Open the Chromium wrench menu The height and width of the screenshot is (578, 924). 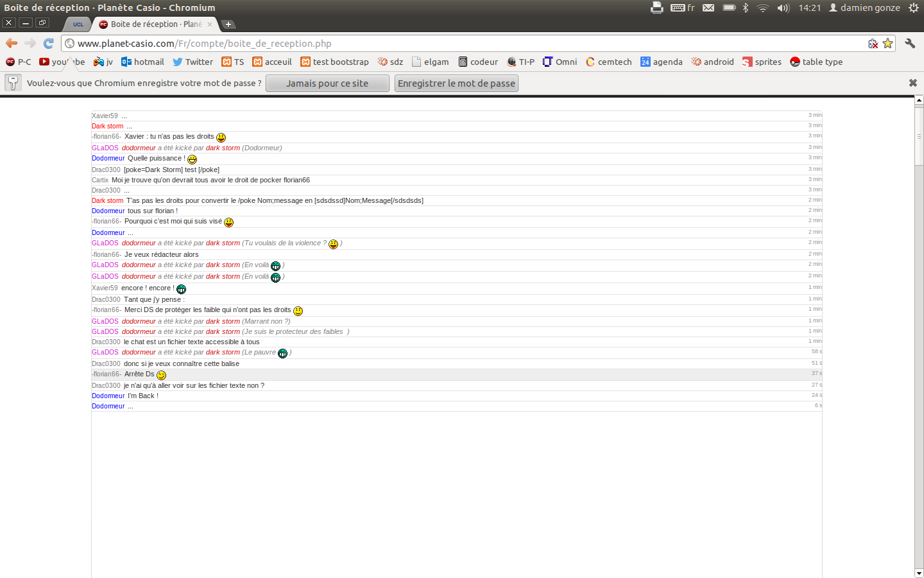pos(910,43)
